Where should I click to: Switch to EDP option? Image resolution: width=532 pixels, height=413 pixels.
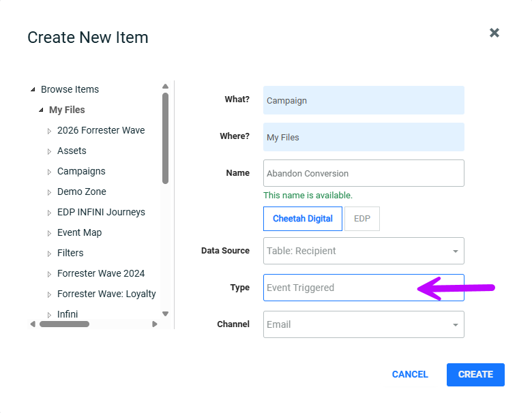[x=362, y=219]
